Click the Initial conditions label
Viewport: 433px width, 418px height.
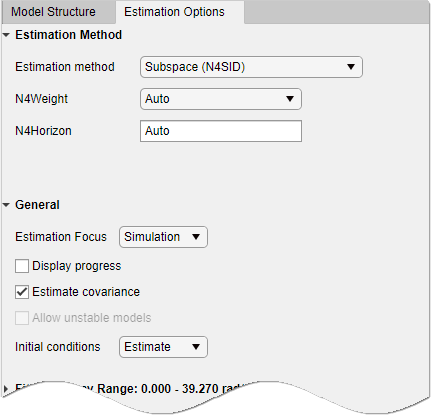[58, 347]
